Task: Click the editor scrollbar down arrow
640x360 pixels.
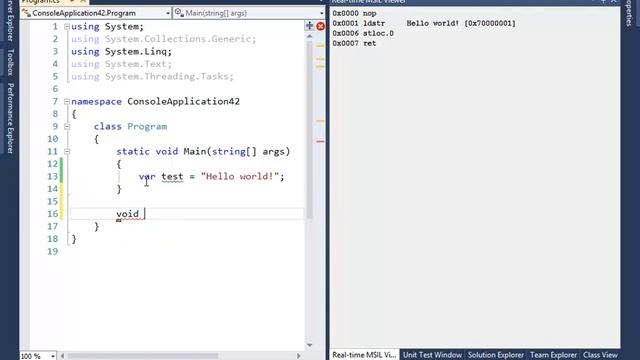Action: 309,345
